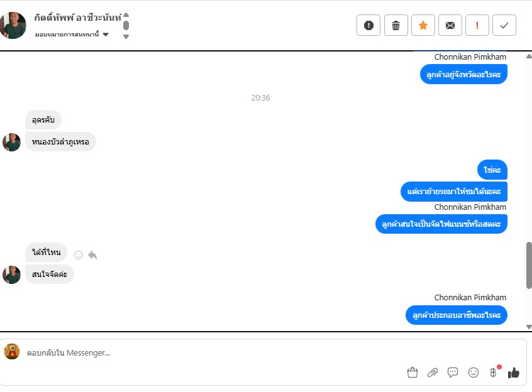This screenshot has height=392, width=532.
Task: Open the shopping bag product icon
Action: coord(413,373)
